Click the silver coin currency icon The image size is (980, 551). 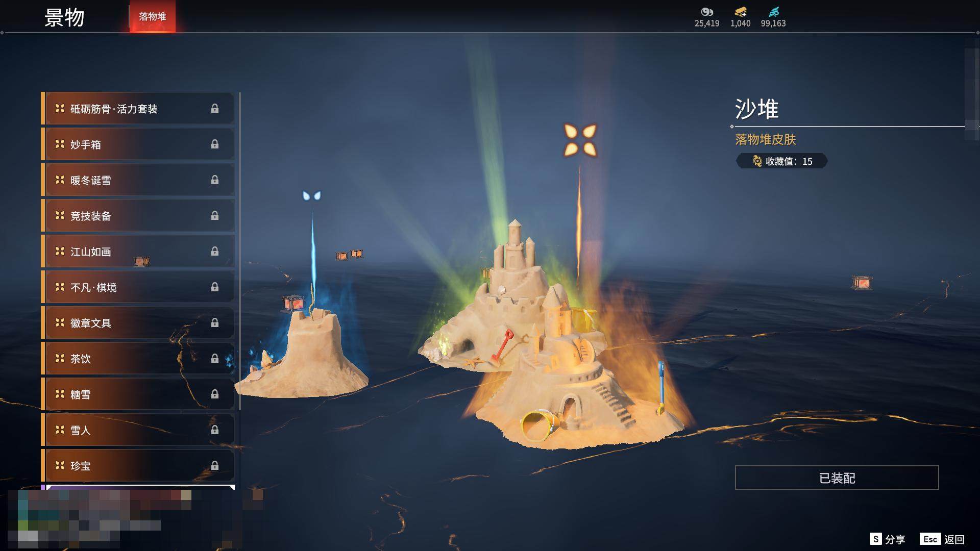[x=706, y=12]
